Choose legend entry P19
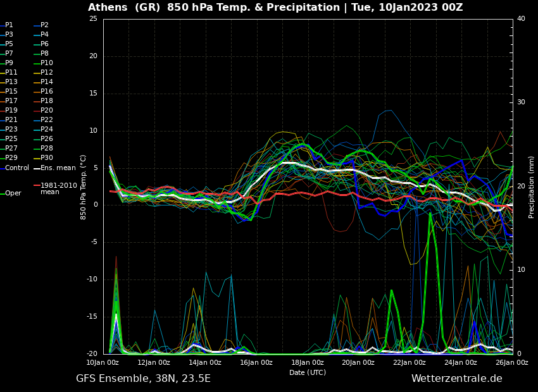 9,111
